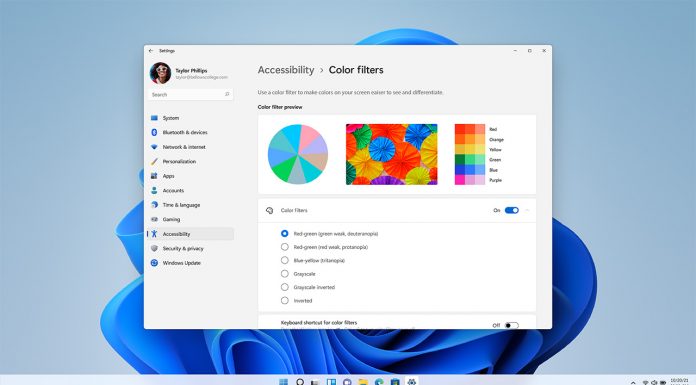Go to Network & internet settings
Image resolution: width=696 pixels, height=385 pixels.
coord(191,147)
